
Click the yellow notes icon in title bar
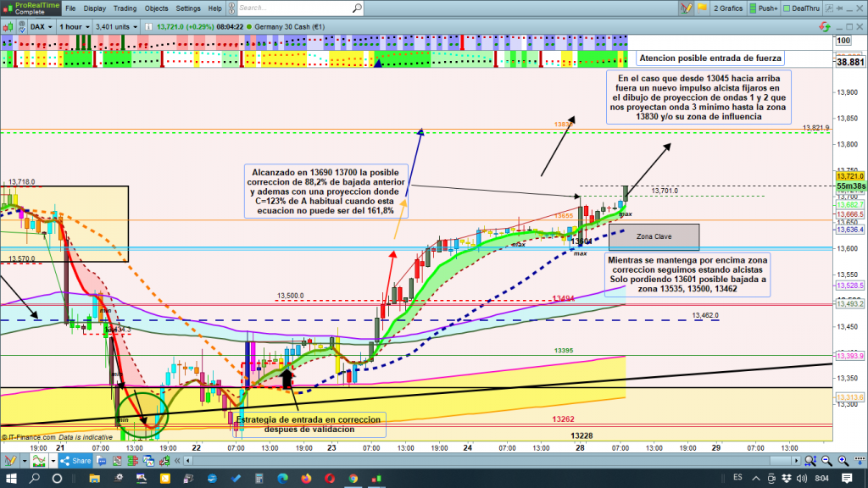701,8
